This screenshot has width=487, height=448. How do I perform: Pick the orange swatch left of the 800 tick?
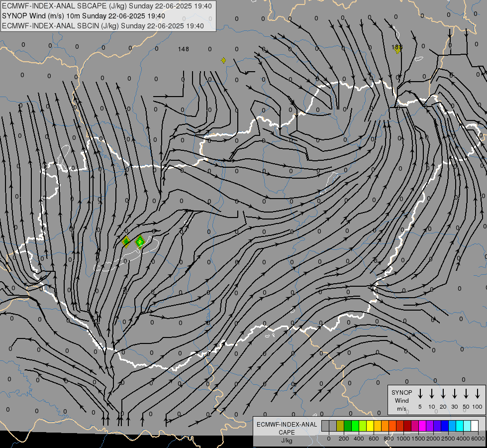tap(385, 426)
